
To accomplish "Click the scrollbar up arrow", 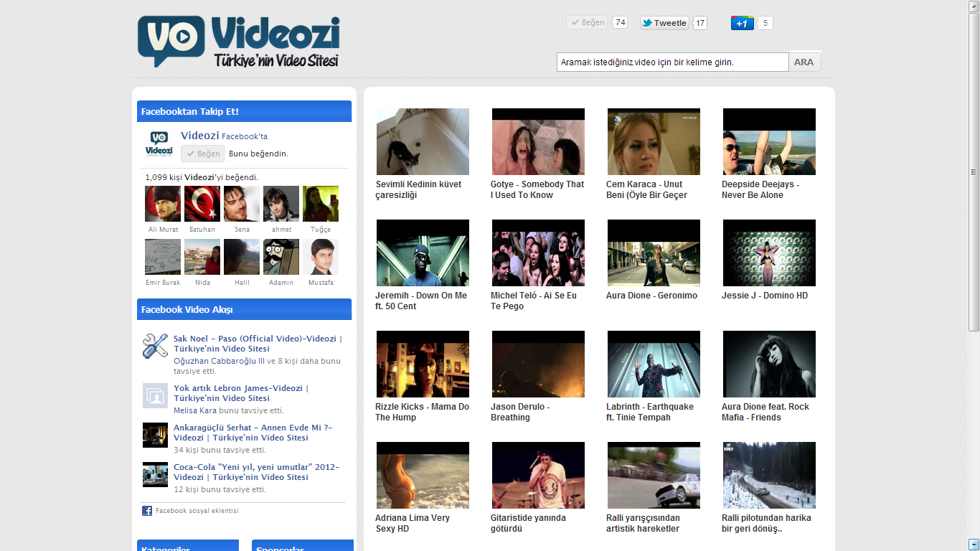I will [x=974, y=6].
